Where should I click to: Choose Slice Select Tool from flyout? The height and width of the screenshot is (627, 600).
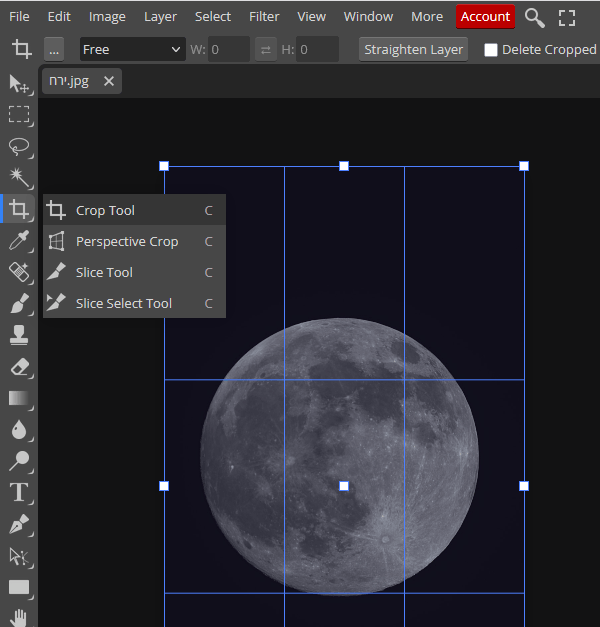[x=134, y=304]
